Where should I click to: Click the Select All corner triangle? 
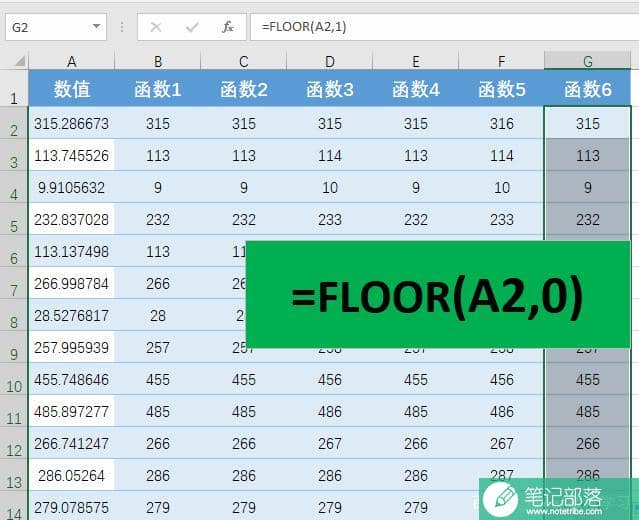tap(20, 61)
